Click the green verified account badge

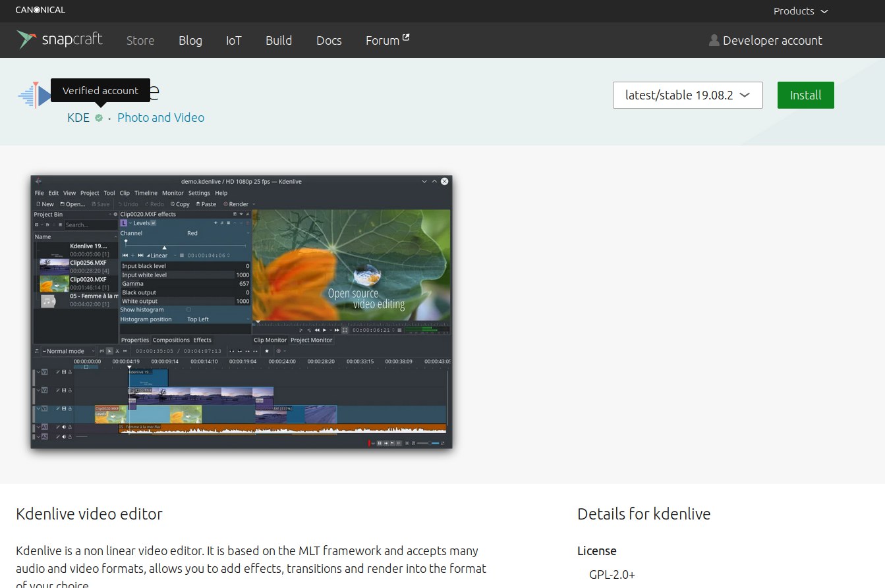(x=99, y=118)
